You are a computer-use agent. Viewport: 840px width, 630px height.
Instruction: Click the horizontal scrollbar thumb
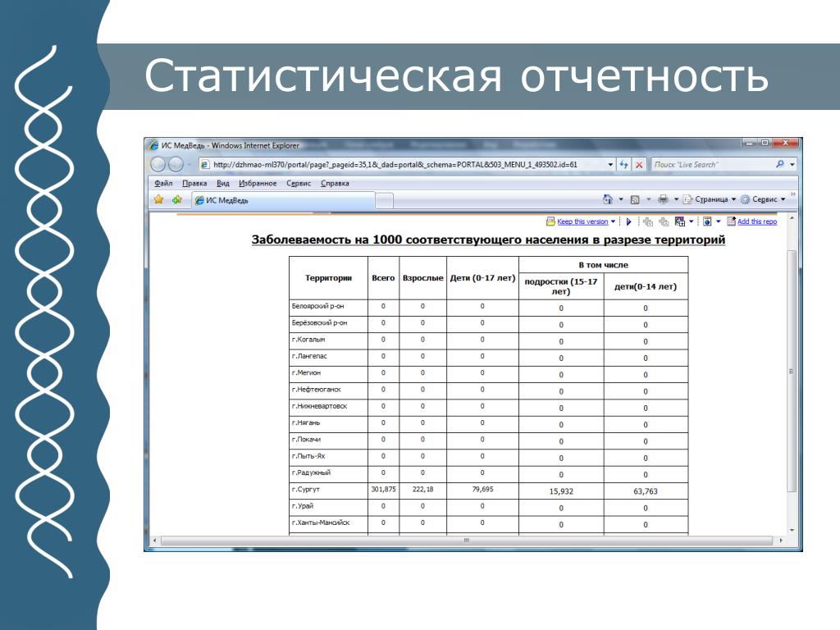pyautogui.click(x=467, y=541)
